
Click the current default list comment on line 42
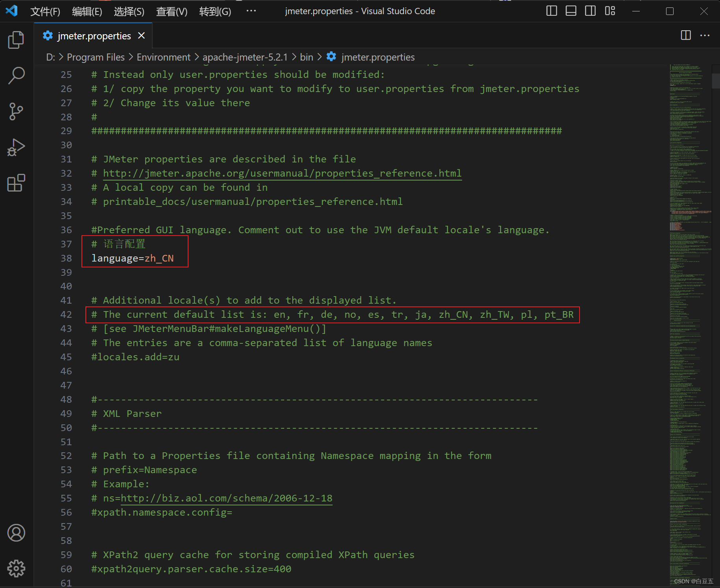(x=332, y=315)
